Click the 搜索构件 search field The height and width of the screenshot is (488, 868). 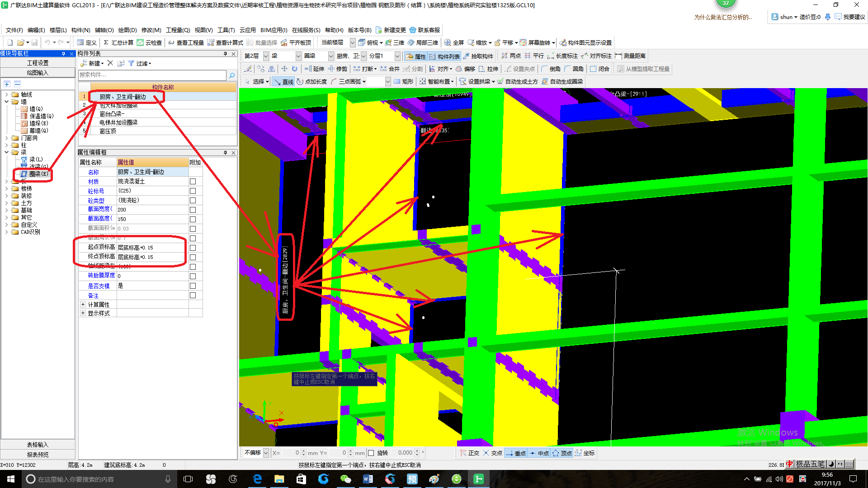pos(152,75)
